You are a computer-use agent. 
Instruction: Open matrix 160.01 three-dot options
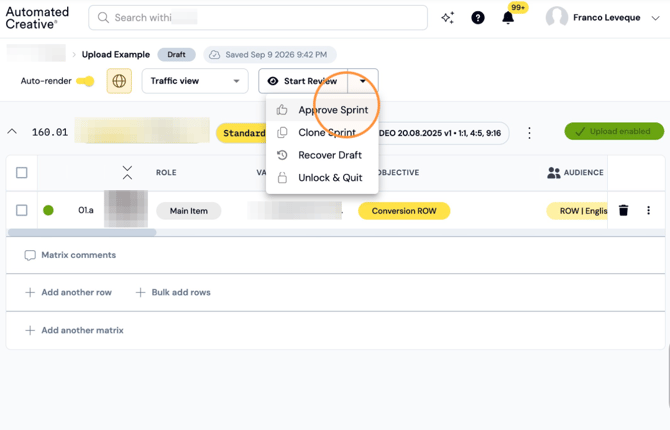[x=529, y=133]
